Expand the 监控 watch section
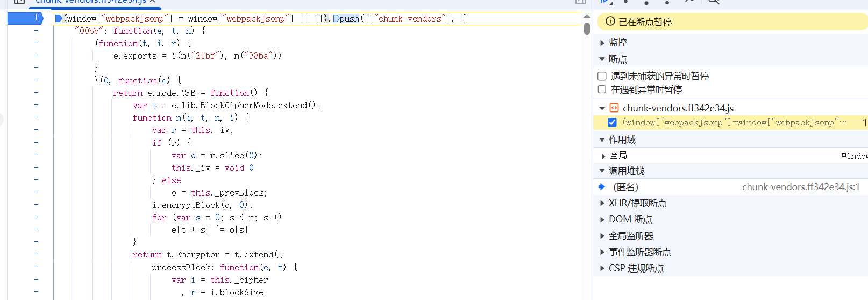The width and height of the screenshot is (868, 300). coord(618,43)
